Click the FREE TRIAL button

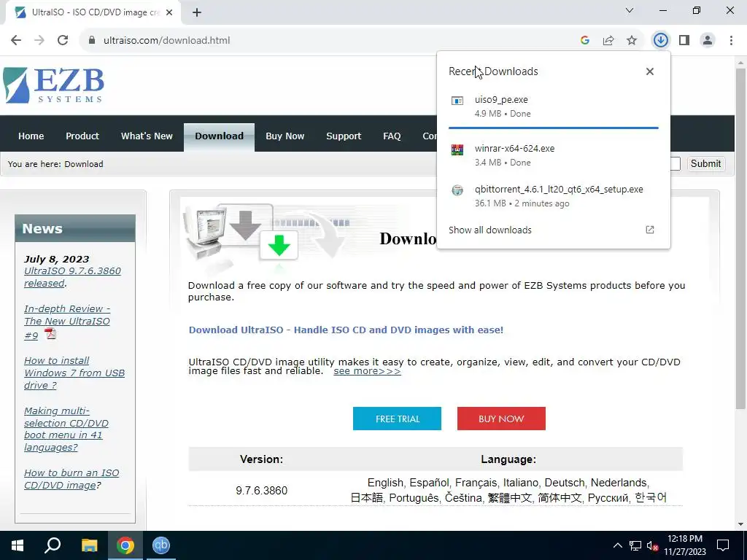tap(397, 419)
